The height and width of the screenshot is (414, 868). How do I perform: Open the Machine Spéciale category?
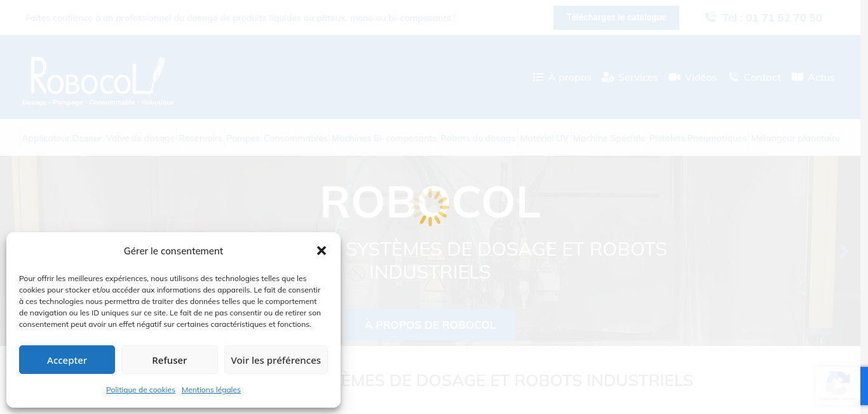tap(609, 138)
